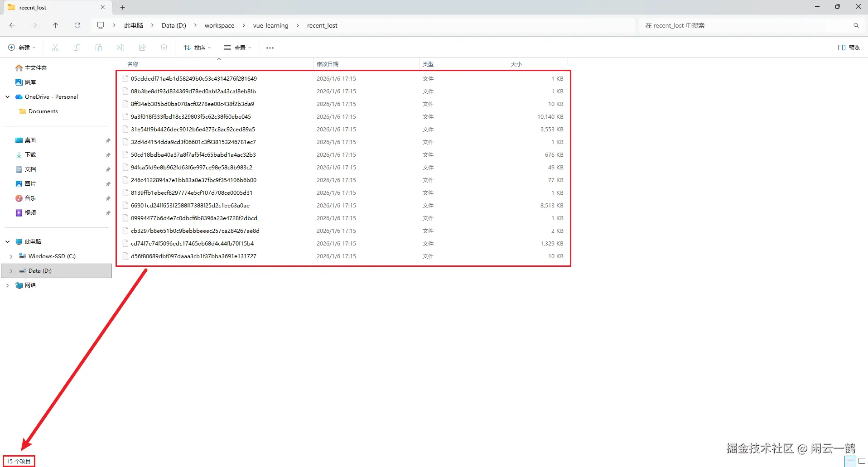Click the Copy icon in the toolbar
This screenshot has width=868, height=467.
point(77,48)
